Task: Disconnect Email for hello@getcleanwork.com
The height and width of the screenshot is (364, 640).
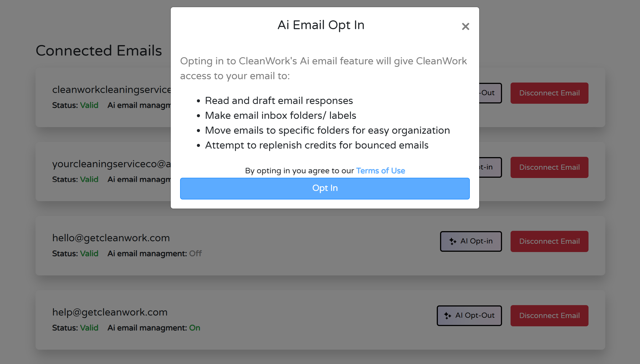Action: click(549, 241)
